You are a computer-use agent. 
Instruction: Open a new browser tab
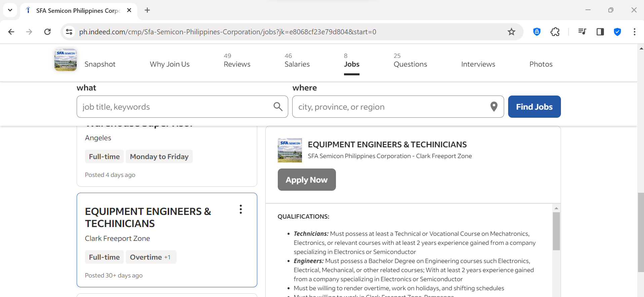coord(147,10)
